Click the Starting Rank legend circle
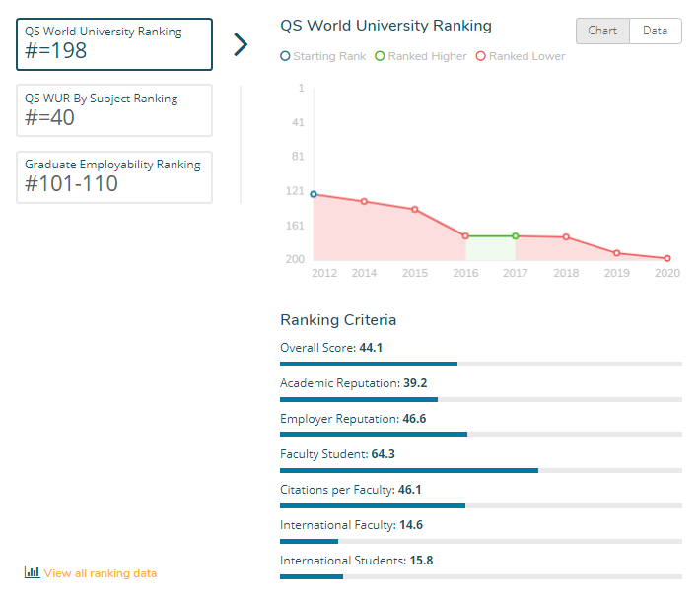The width and height of the screenshot is (700, 597). 285,56
